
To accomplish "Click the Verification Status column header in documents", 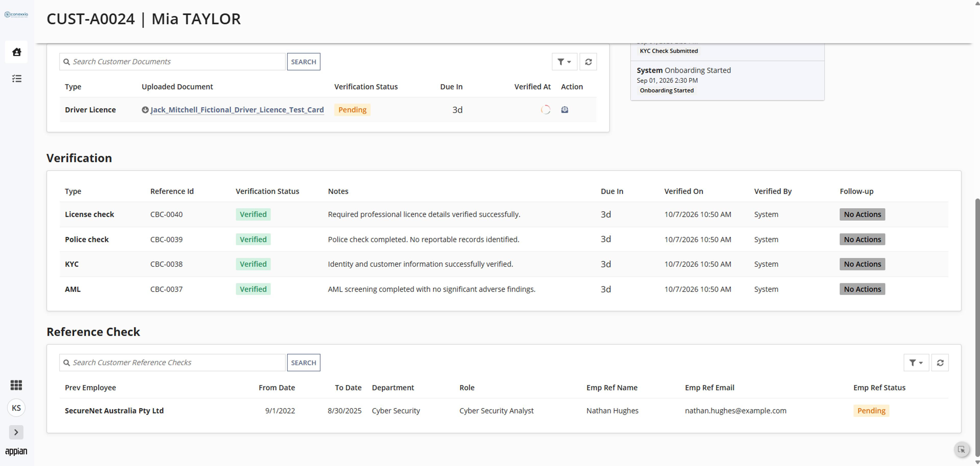I will [366, 86].
